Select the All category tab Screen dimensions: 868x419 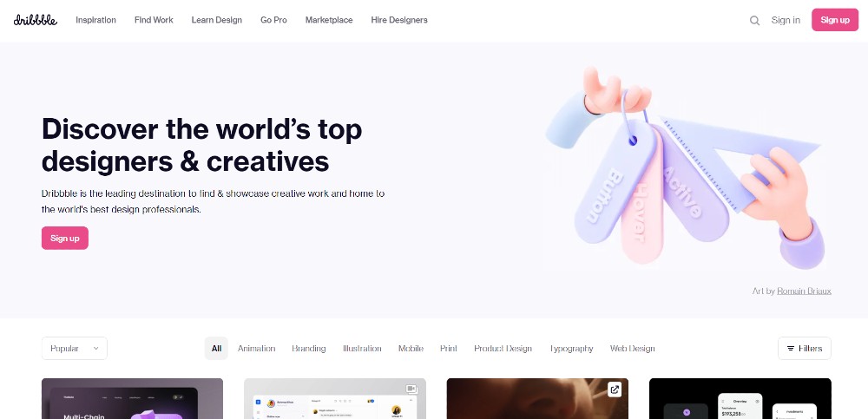pyautogui.click(x=216, y=348)
